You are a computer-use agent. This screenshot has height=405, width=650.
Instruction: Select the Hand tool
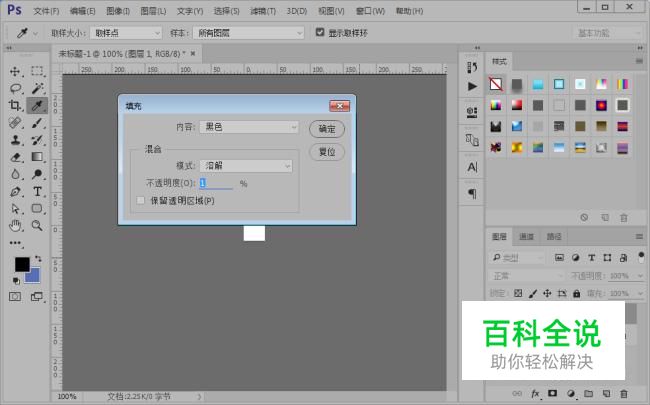point(15,226)
